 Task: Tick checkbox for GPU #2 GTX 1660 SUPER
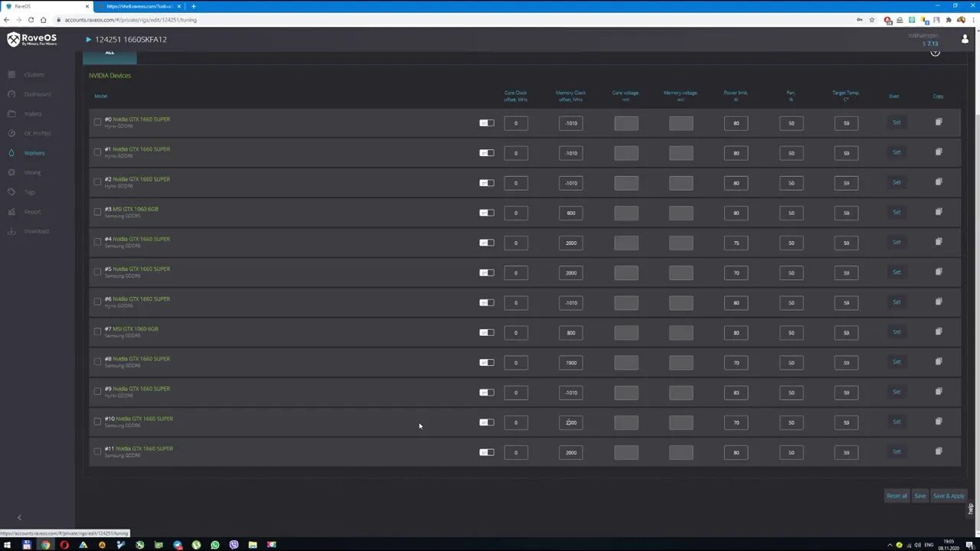pyautogui.click(x=97, y=181)
